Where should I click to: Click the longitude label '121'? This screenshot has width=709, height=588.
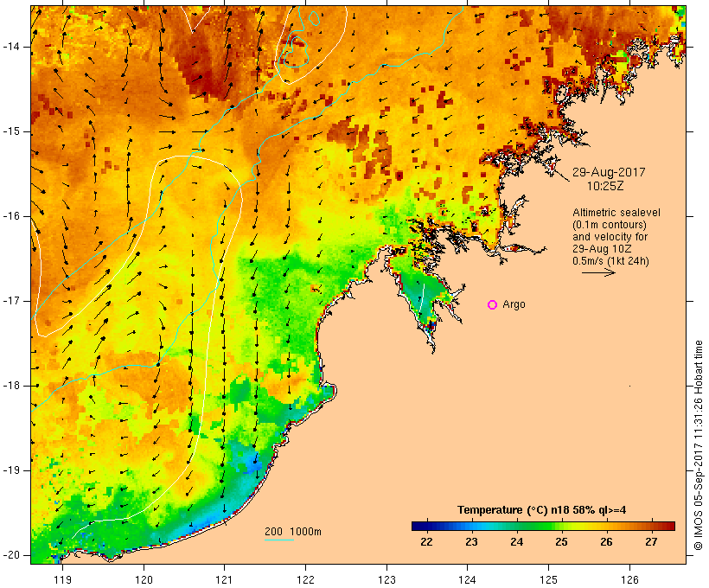pyautogui.click(x=224, y=579)
